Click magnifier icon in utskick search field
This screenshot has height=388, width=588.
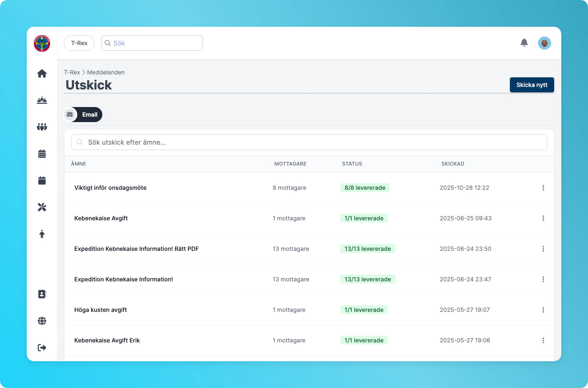(x=80, y=142)
